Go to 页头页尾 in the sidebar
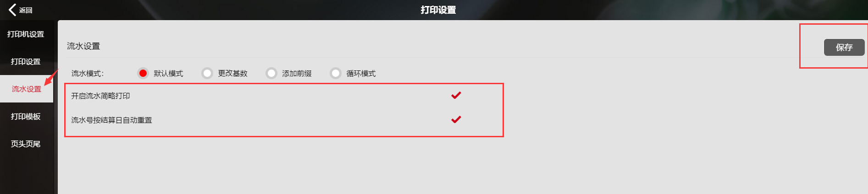Viewport: 868px width, 194px height. pos(26,144)
